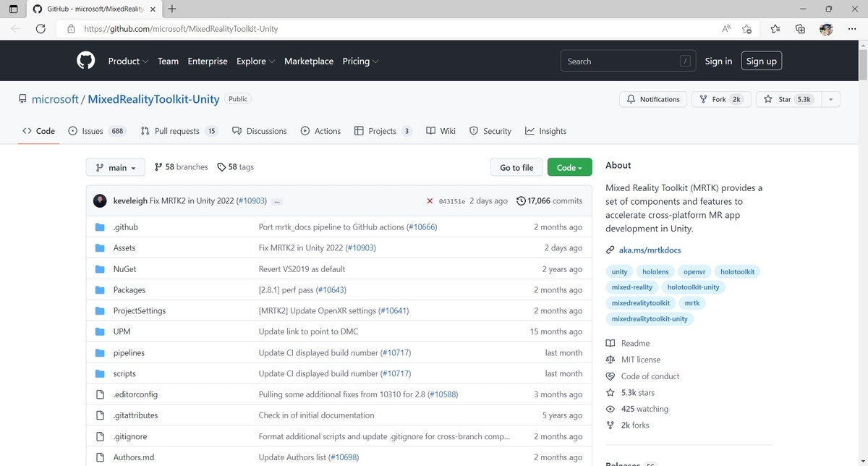Viewport: 868px width, 466px height.
Task: Open browser profile avatar
Action: pos(826,29)
